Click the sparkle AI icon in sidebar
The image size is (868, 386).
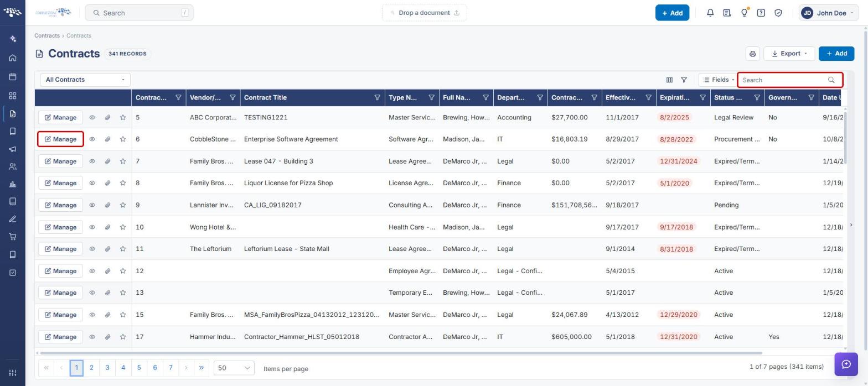click(13, 39)
